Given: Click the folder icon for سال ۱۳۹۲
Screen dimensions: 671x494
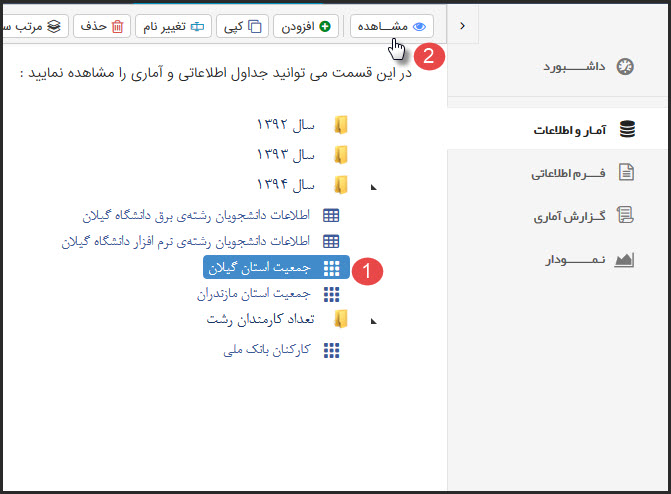Looking at the screenshot, I should point(341,125).
